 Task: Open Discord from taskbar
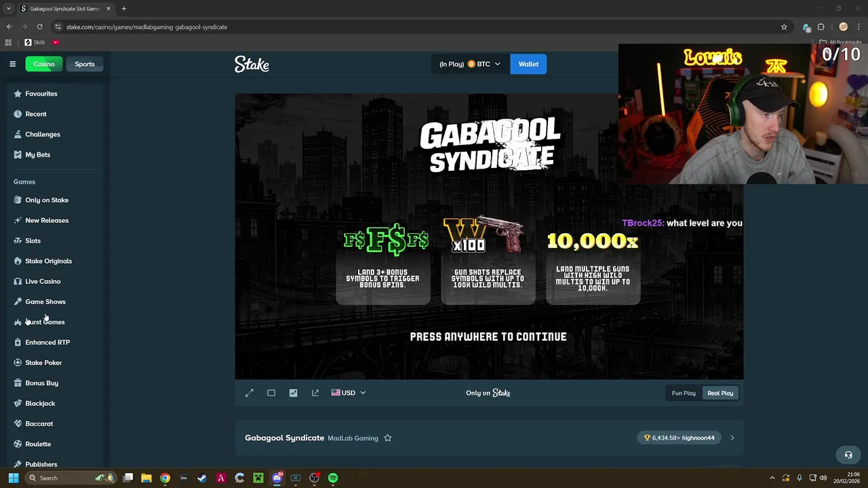pos(277,478)
